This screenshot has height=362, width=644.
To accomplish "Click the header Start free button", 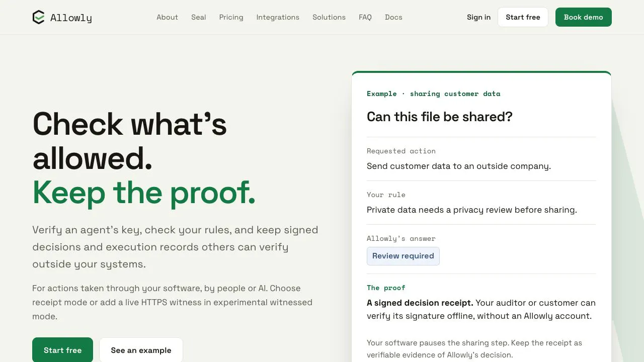I will [x=523, y=17].
